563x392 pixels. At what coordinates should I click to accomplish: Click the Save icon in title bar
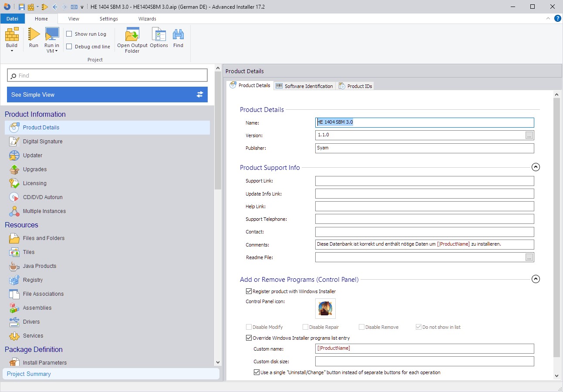coord(22,7)
